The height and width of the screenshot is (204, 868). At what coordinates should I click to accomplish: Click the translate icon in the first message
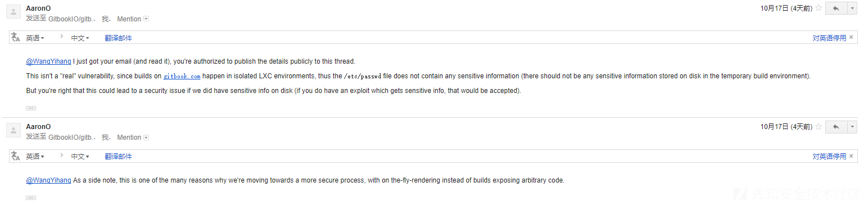click(16, 38)
